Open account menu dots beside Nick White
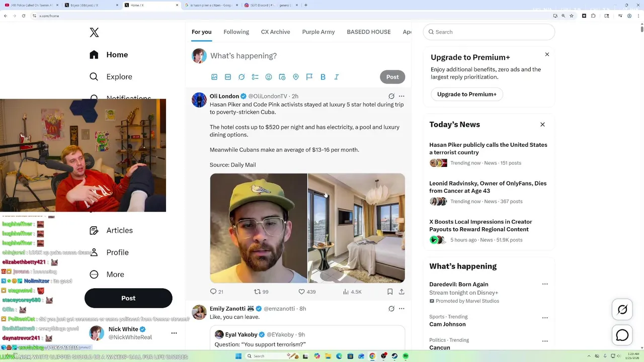Image resolution: width=644 pixels, height=362 pixels. point(174,333)
